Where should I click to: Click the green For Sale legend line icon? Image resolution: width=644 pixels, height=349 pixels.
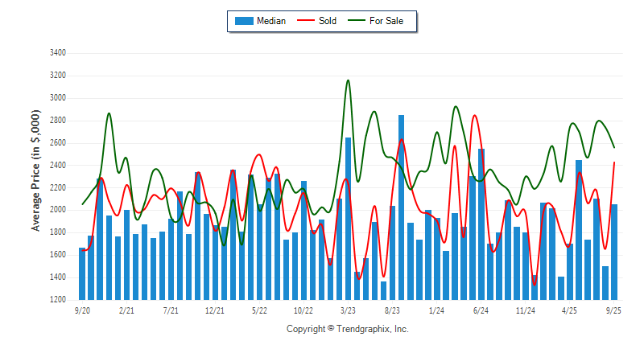pos(354,21)
